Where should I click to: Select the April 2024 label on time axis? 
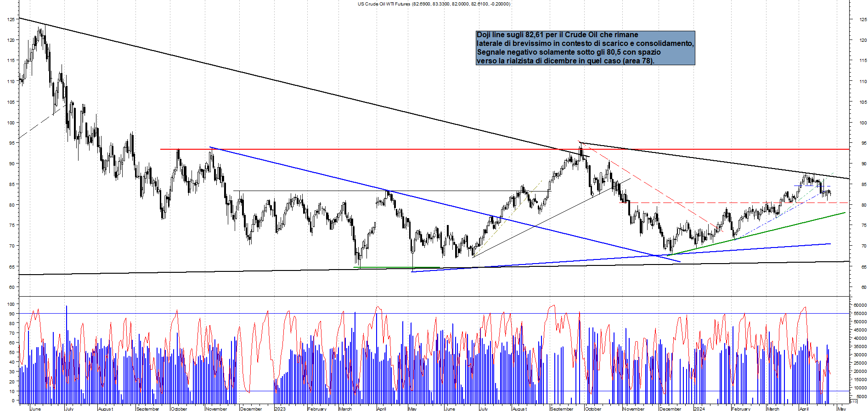click(x=804, y=409)
